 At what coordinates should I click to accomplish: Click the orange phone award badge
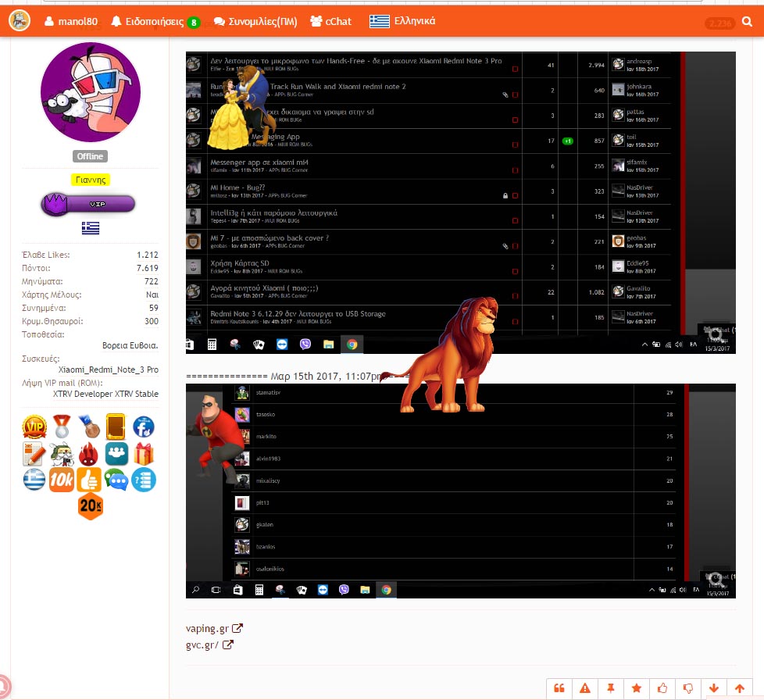pos(116,427)
